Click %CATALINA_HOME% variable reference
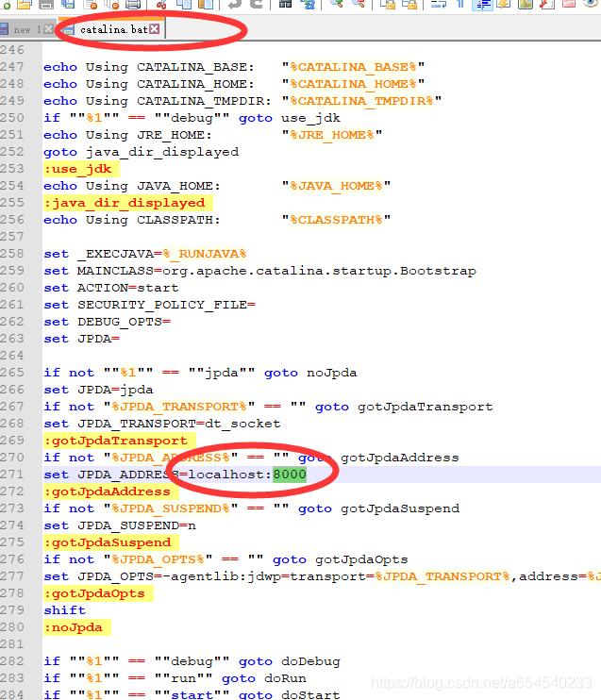The width and height of the screenshot is (601, 700). coord(353,84)
